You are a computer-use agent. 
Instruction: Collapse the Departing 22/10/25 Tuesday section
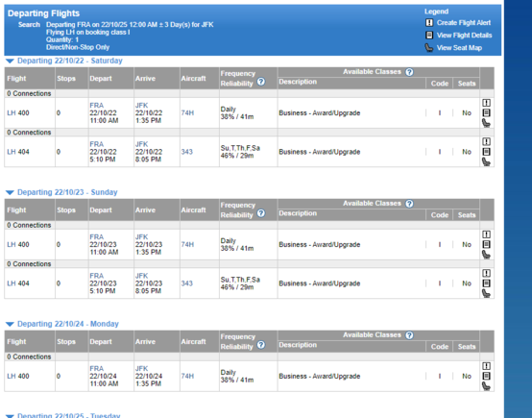tap(10, 416)
